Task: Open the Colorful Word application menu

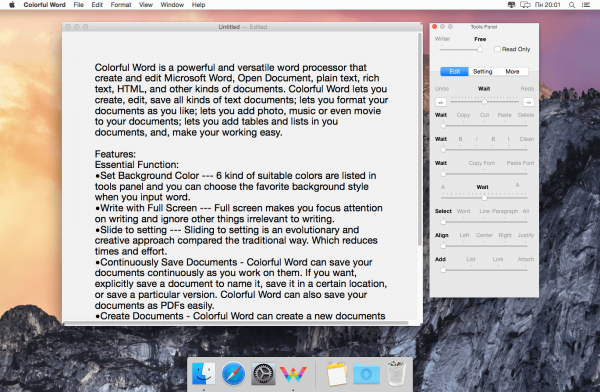Action: pyautogui.click(x=44, y=5)
